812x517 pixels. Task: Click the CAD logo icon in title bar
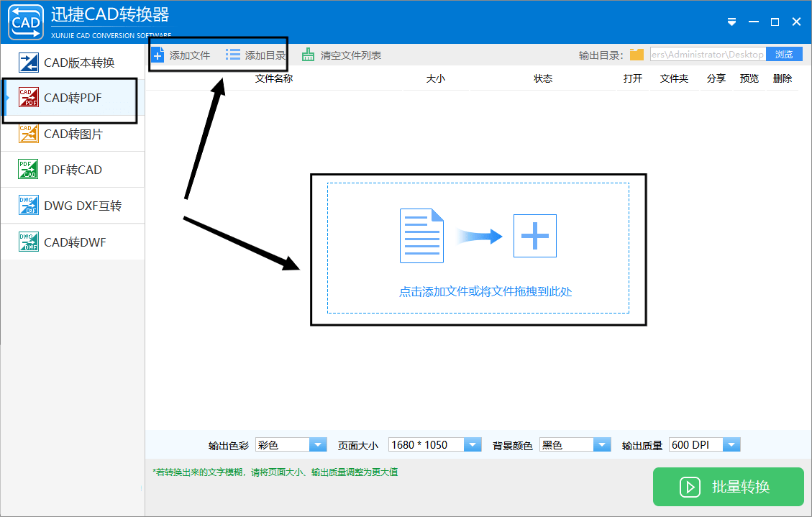pyautogui.click(x=26, y=22)
